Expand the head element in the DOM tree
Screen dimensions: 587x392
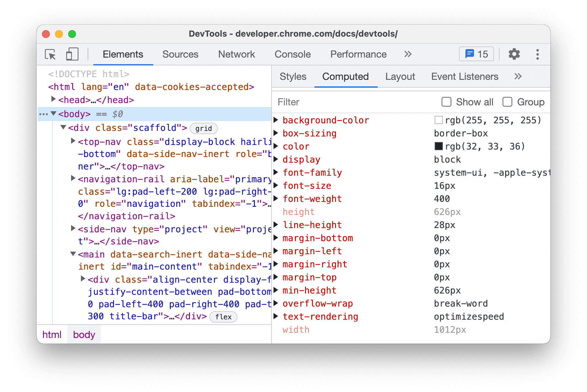click(x=53, y=99)
